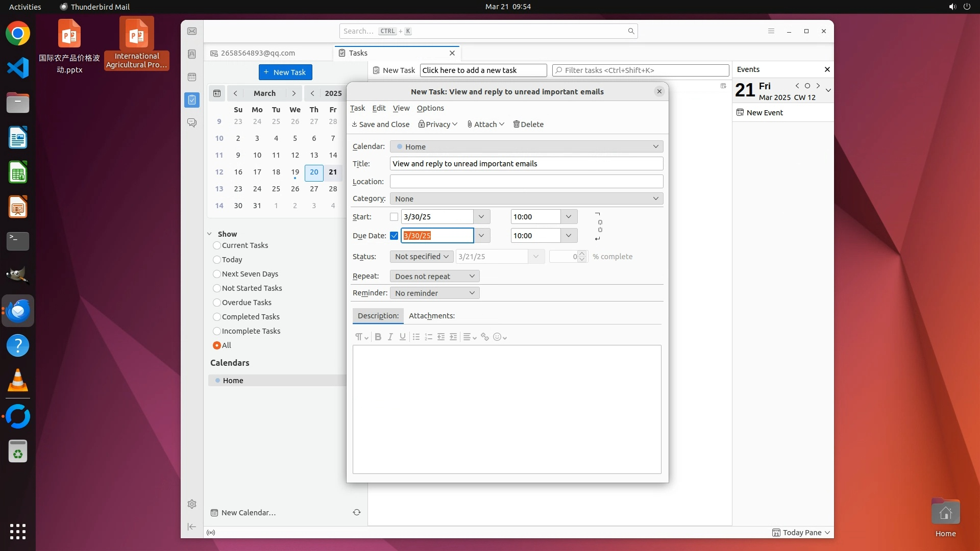Open the Repeat dropdown

434,276
